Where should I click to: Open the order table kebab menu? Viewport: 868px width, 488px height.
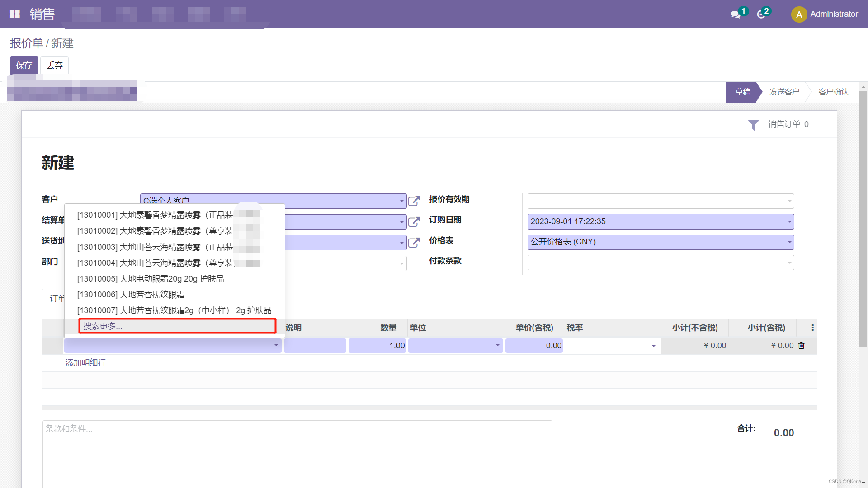point(811,328)
